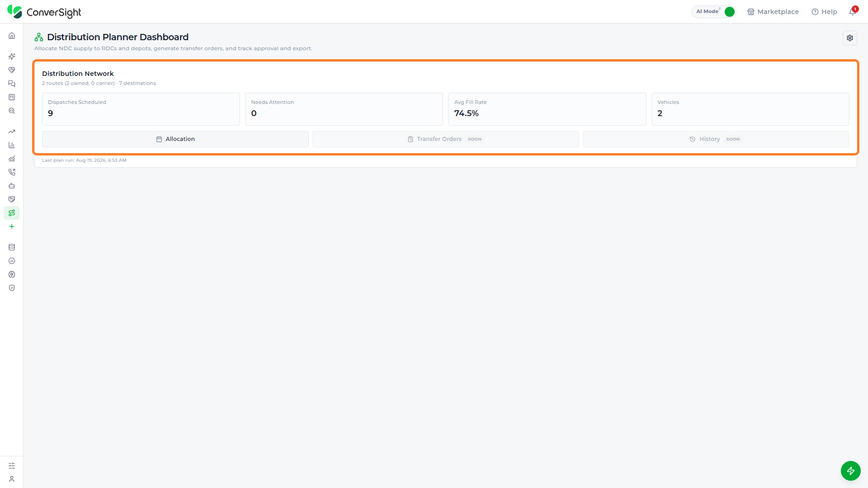Open the trending line arrow icon in sidebar
The height and width of the screenshot is (488, 868).
(x=12, y=131)
